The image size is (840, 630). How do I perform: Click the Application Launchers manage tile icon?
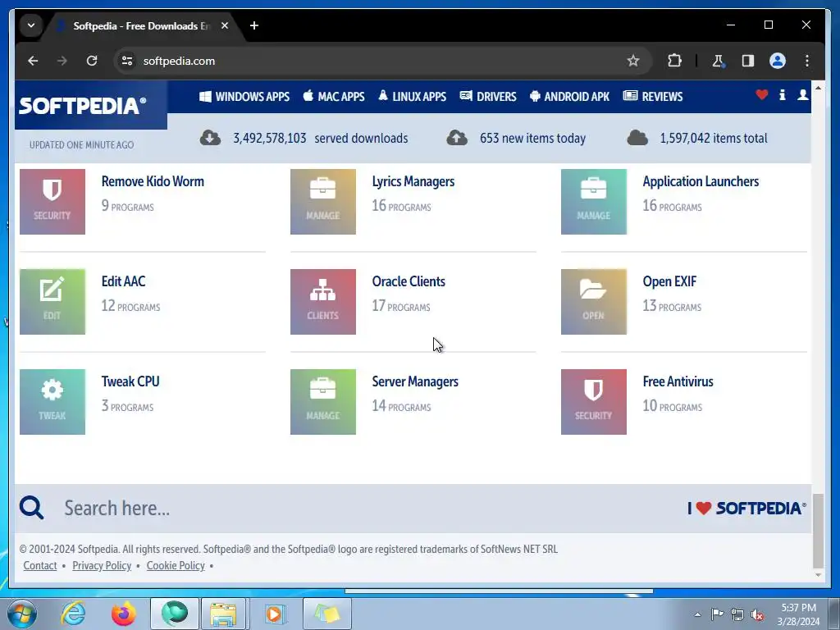pos(594,202)
